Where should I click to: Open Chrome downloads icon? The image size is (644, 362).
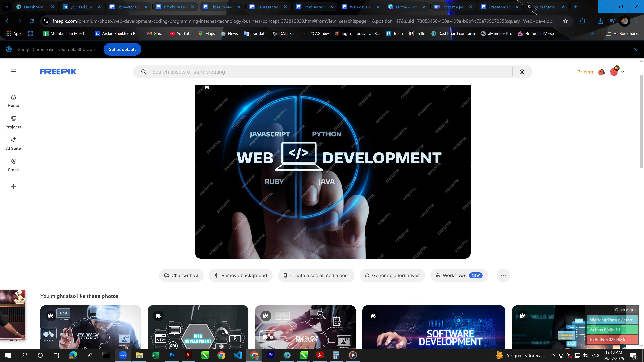(600, 21)
